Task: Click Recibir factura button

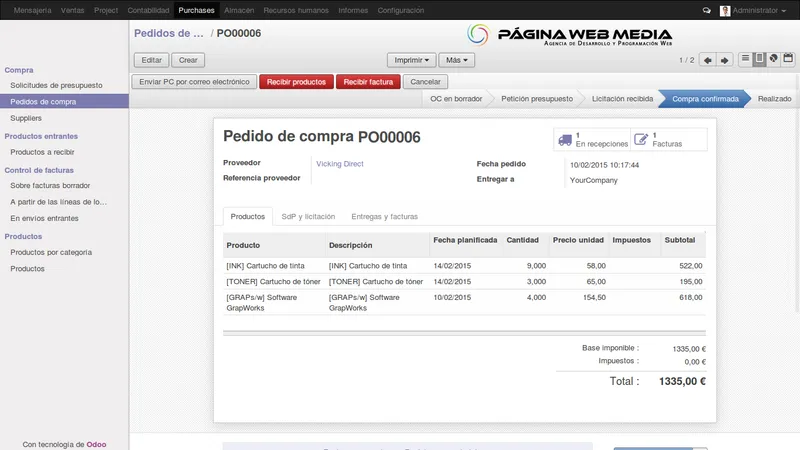Action: 368,82
